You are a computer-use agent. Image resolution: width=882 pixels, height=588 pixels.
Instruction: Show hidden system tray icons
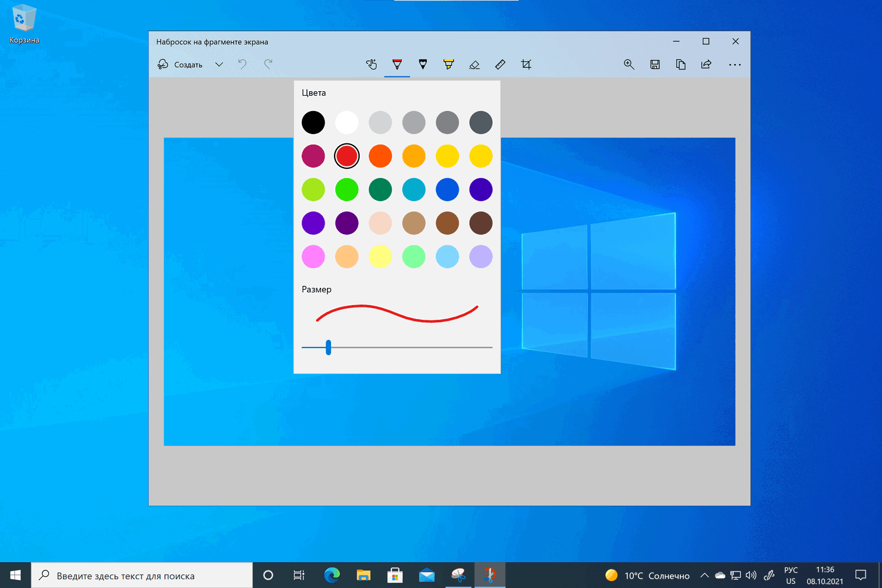pyautogui.click(x=704, y=575)
